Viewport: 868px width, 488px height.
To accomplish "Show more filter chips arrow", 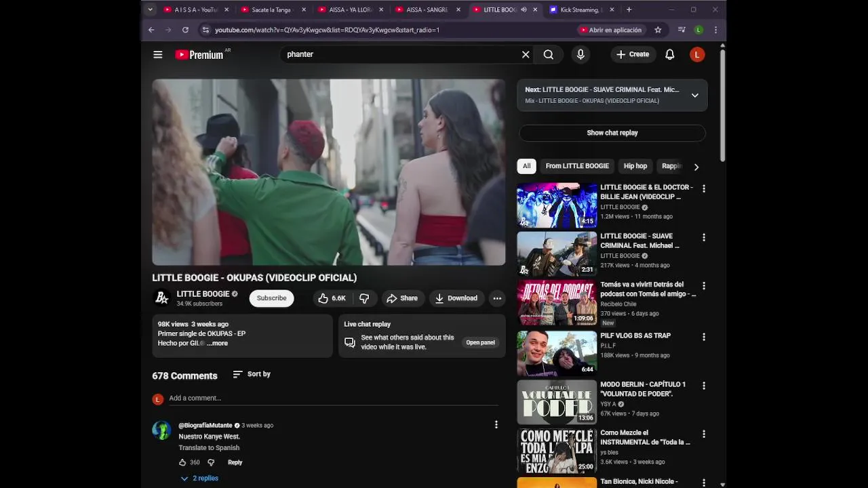I will (x=696, y=167).
